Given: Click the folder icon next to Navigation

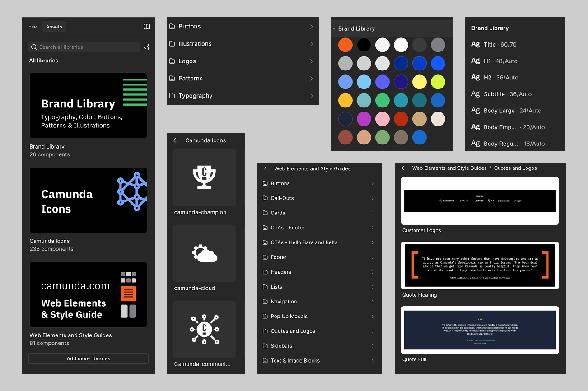Looking at the screenshot, I should point(266,302).
